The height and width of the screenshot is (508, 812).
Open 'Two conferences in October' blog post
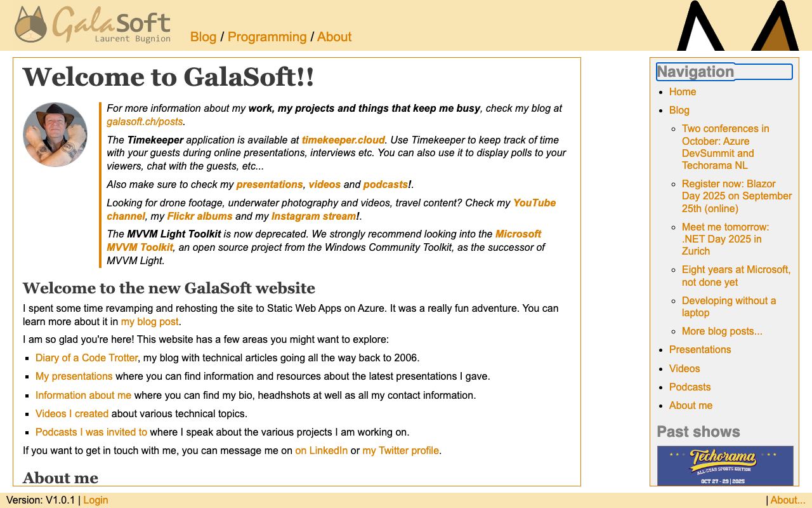pyautogui.click(x=726, y=147)
